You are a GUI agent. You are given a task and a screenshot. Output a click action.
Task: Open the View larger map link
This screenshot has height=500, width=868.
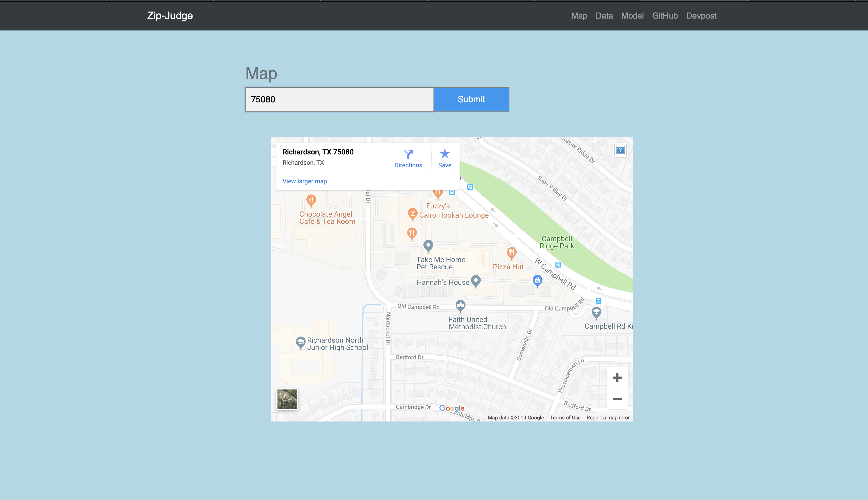tap(305, 181)
